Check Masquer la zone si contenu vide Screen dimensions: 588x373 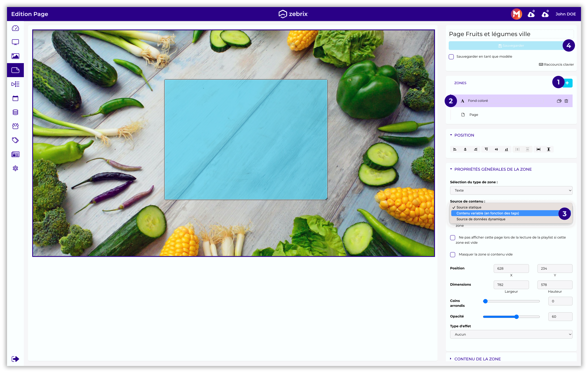pos(453,255)
